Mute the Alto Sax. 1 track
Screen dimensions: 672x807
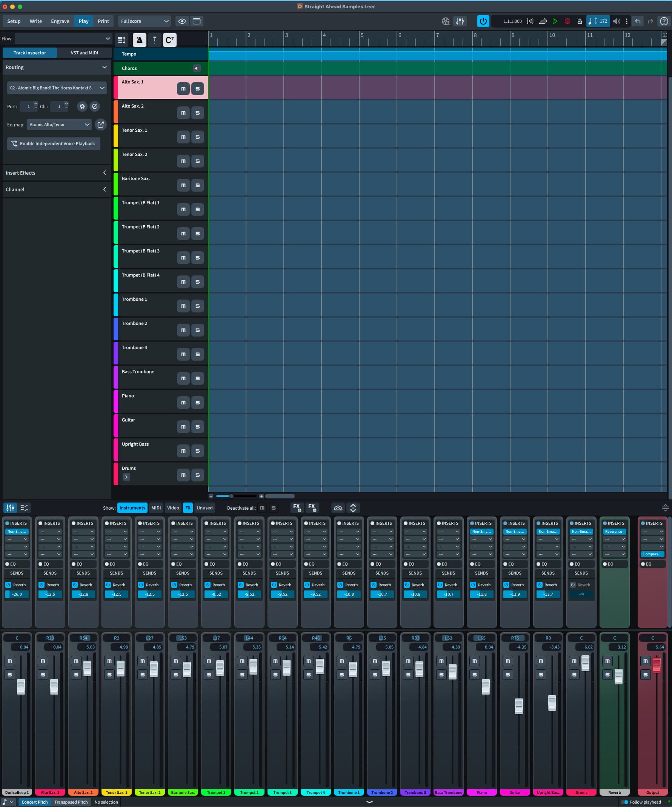[x=183, y=89]
